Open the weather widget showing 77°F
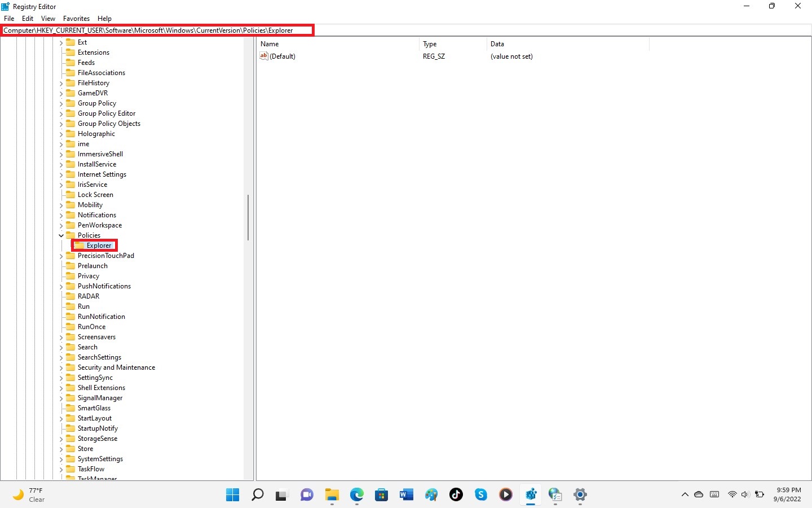This screenshot has height=508, width=812. [x=29, y=495]
